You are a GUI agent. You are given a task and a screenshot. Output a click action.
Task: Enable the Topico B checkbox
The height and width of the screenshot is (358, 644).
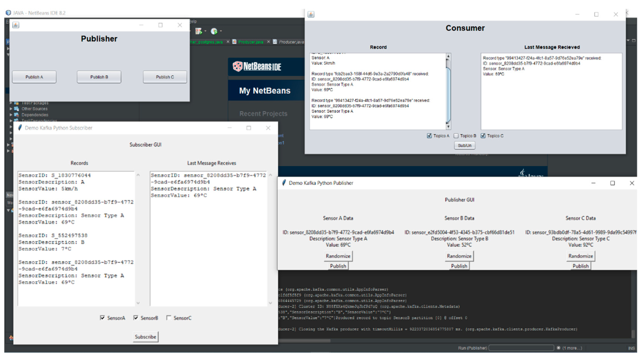click(456, 136)
